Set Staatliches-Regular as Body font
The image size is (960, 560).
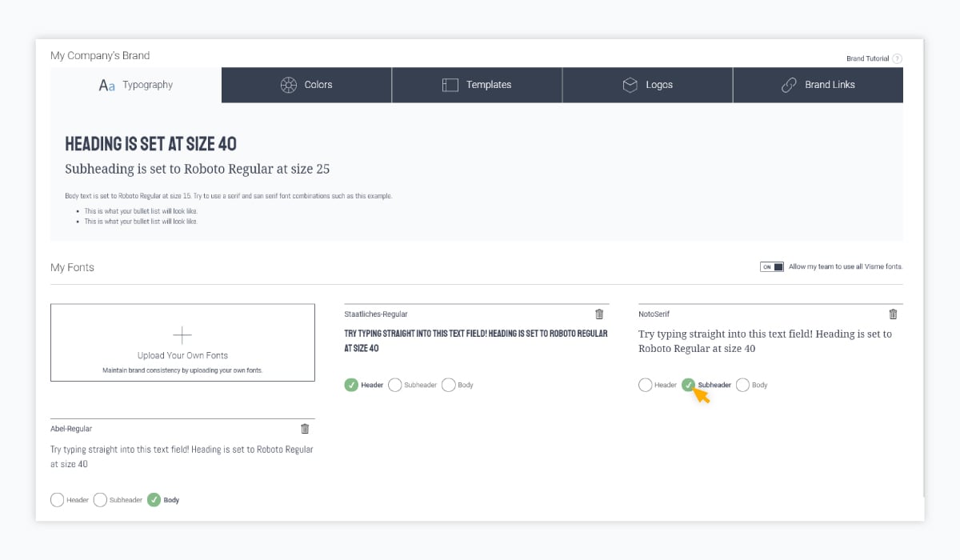click(x=449, y=385)
